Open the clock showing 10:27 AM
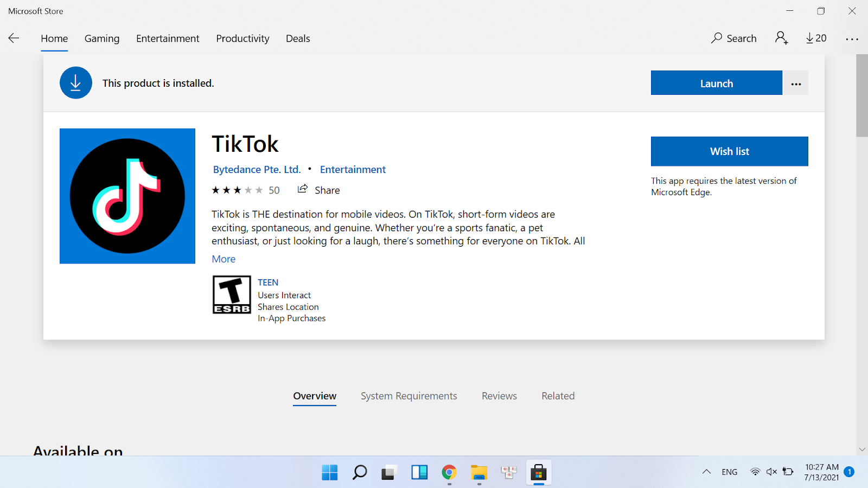868x488 pixels. (821, 472)
